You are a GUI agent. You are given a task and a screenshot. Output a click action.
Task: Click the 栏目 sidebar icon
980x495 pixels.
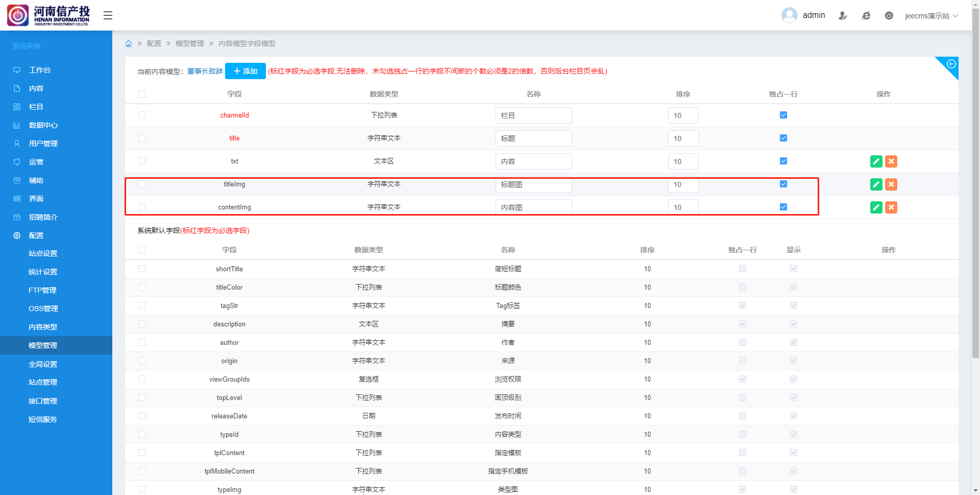pyautogui.click(x=17, y=107)
